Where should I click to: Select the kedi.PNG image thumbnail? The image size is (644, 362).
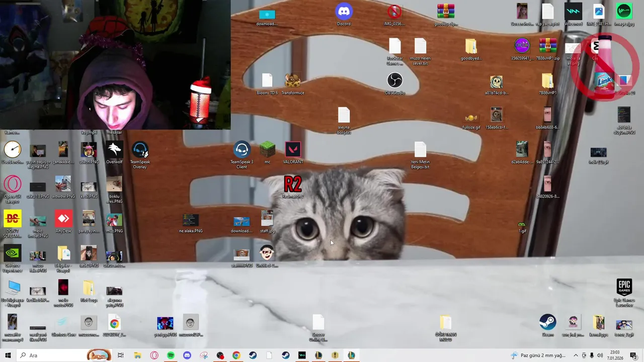pyautogui.click(x=89, y=187)
